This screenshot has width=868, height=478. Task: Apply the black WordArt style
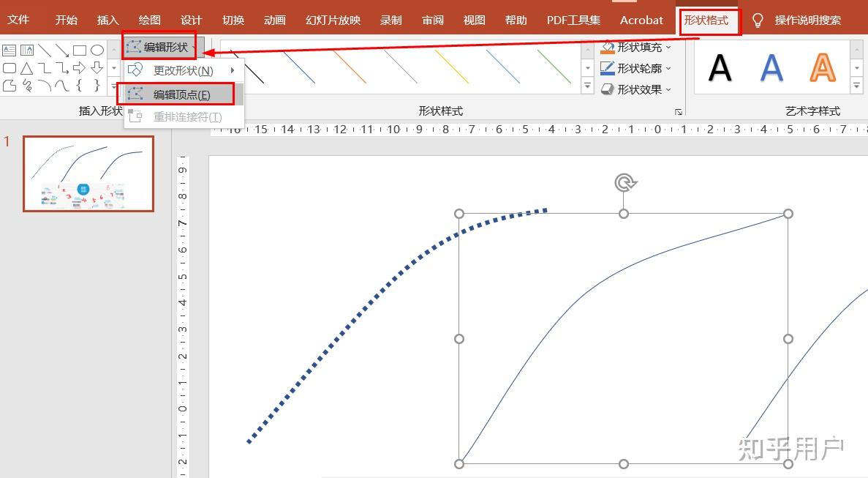tap(720, 68)
